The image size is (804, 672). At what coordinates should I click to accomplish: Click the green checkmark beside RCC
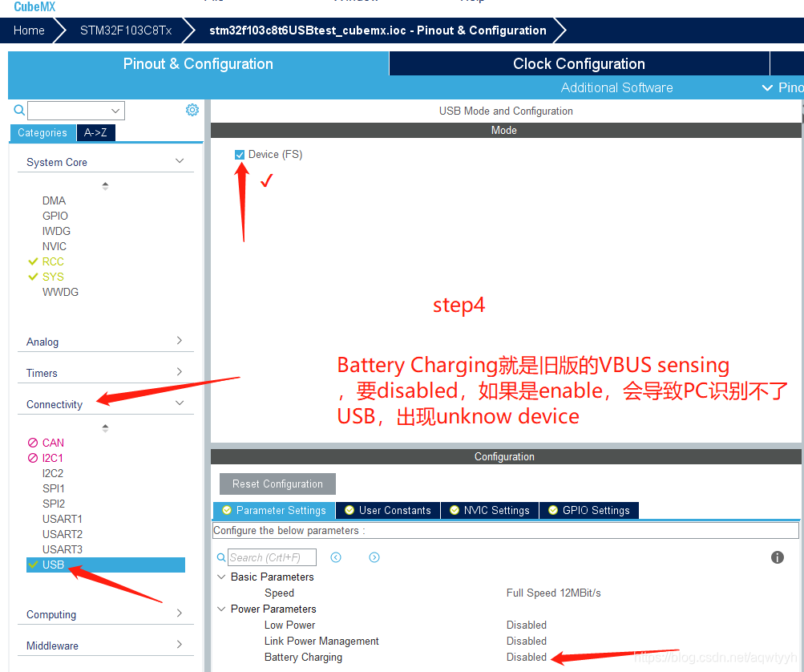33,261
